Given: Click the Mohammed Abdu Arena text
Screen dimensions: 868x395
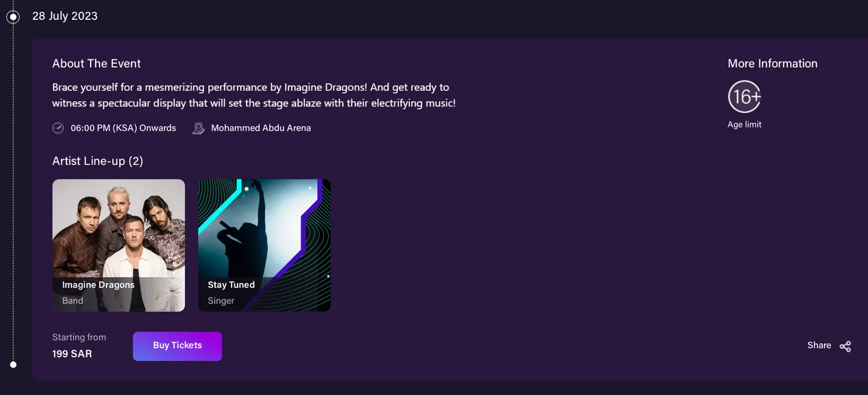Looking at the screenshot, I should (x=261, y=128).
